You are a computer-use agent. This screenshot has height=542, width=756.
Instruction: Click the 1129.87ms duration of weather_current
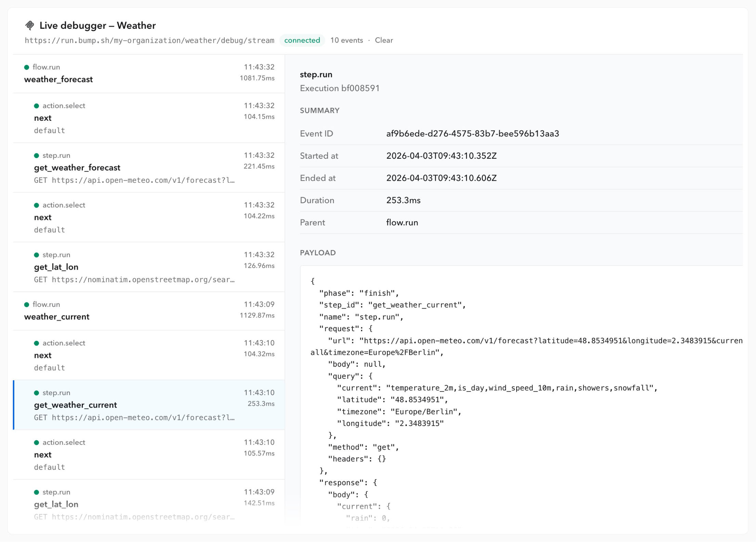point(257,315)
